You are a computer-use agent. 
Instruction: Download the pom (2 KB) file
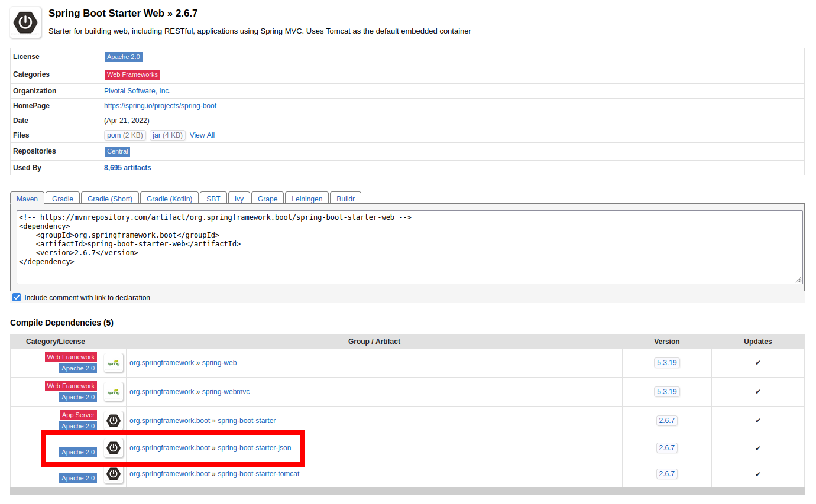(x=125, y=135)
